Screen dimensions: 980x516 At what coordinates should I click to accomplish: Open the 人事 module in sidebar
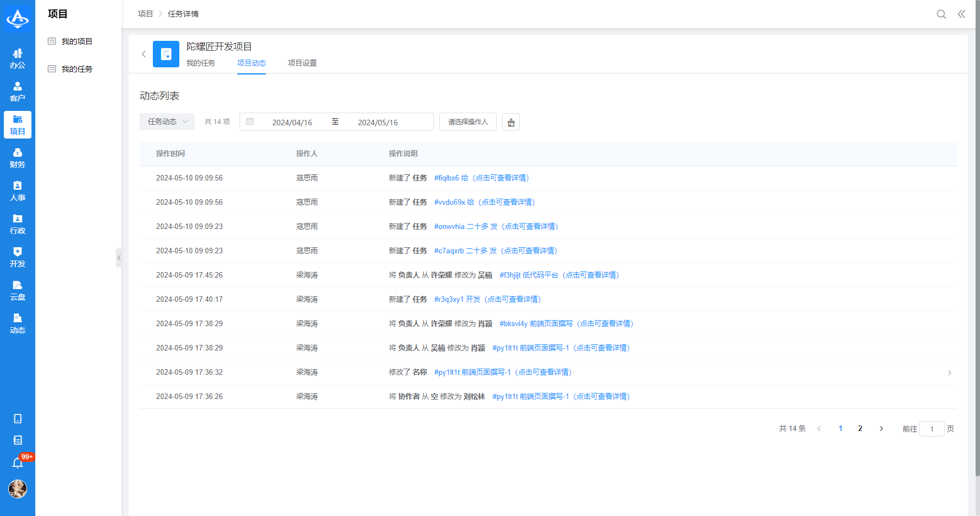18,191
